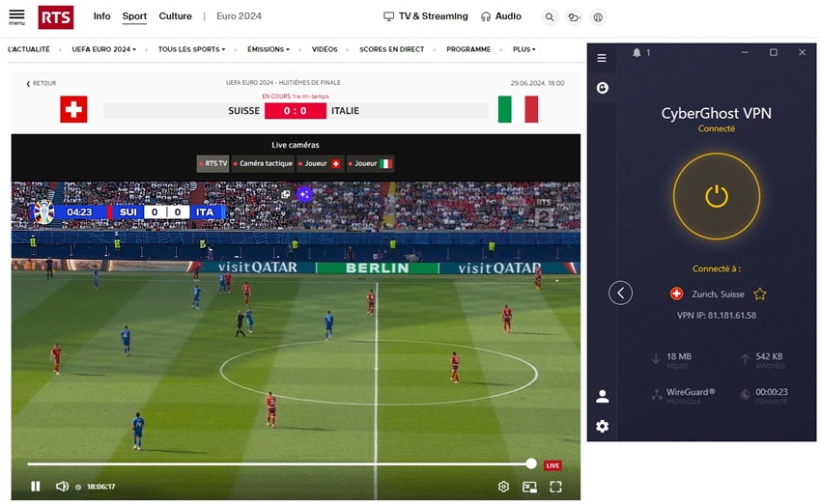Screen dimensions: 821x504
Task: Expand the ÉMISSIONS dropdown
Action: pyautogui.click(x=269, y=49)
